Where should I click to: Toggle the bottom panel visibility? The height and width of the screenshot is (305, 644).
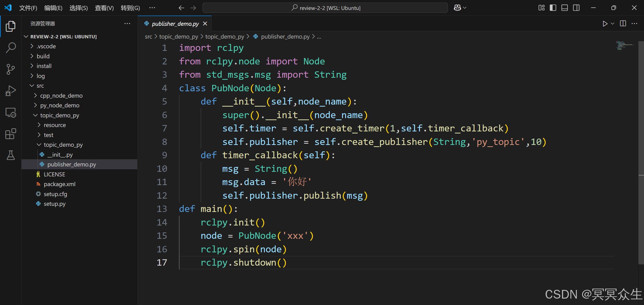pyautogui.click(x=564, y=8)
